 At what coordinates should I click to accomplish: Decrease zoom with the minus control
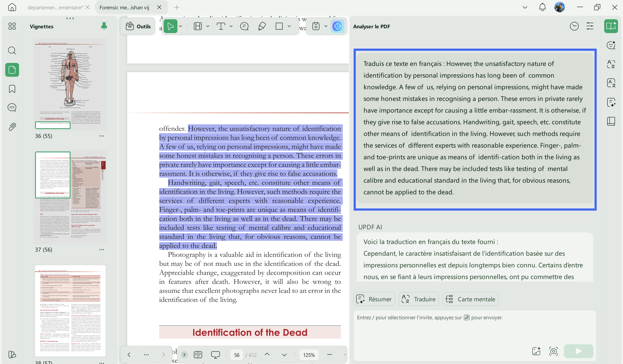click(x=329, y=355)
